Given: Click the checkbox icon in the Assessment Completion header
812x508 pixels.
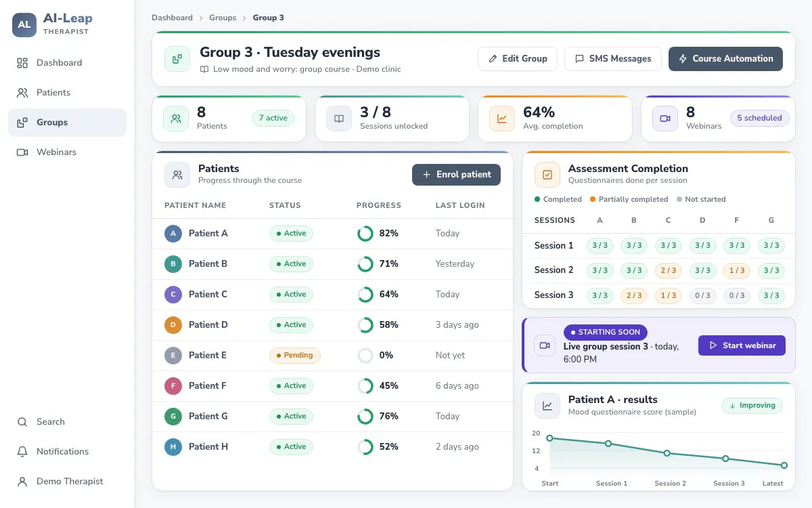Looking at the screenshot, I should (x=547, y=175).
